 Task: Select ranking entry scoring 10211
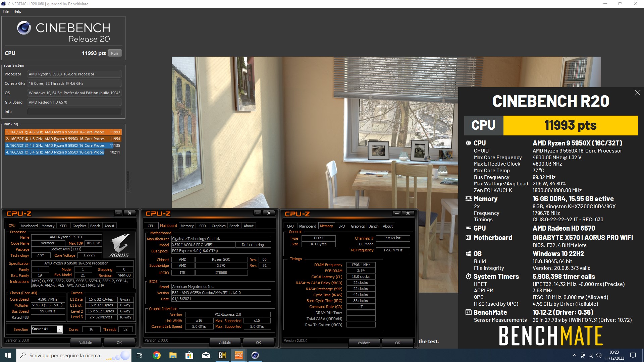63,152
